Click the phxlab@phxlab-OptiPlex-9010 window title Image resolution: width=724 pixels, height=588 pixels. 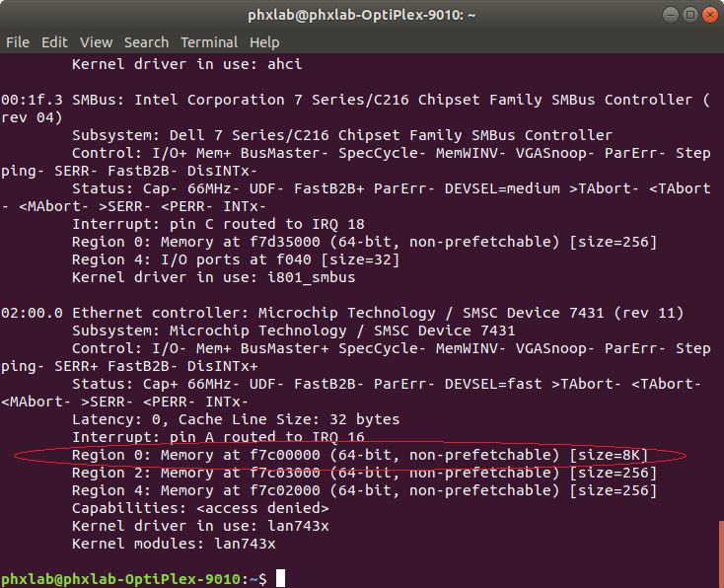[x=362, y=15]
